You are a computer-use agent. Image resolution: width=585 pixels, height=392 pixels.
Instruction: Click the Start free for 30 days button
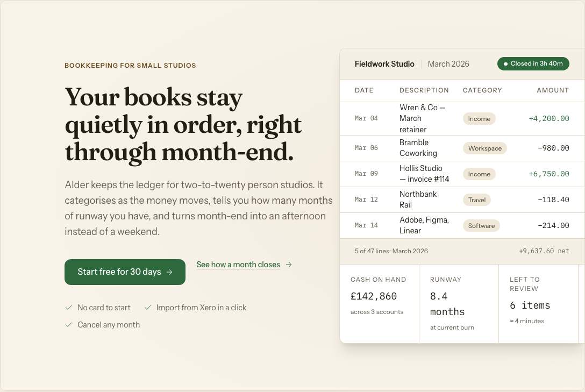(x=125, y=272)
